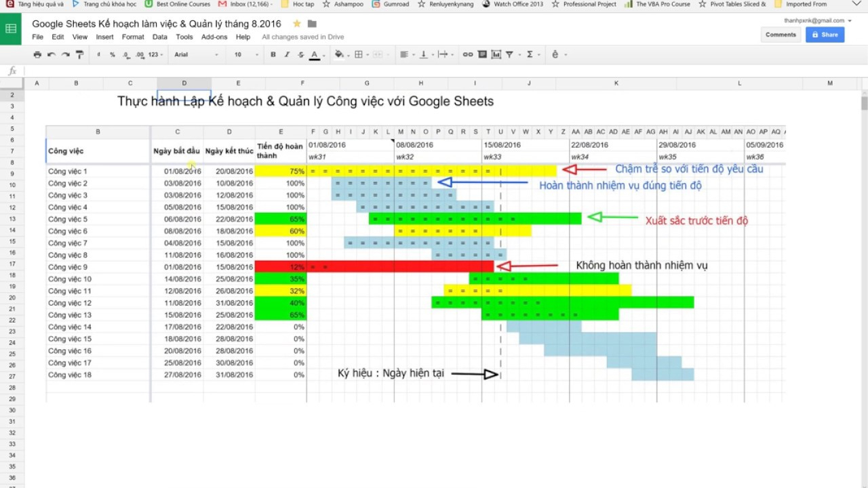Select column D header
Screen dimensions: 868x488
(184, 83)
